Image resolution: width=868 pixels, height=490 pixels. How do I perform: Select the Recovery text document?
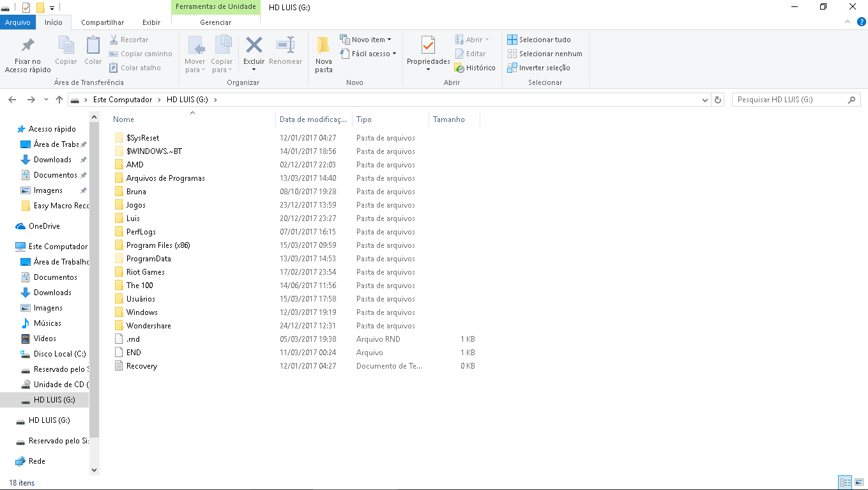(141, 366)
